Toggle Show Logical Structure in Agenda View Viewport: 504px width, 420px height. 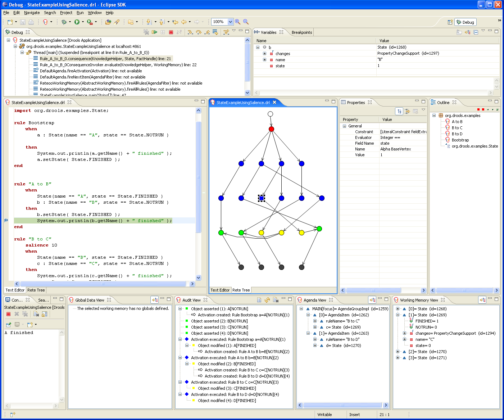coord(372,300)
